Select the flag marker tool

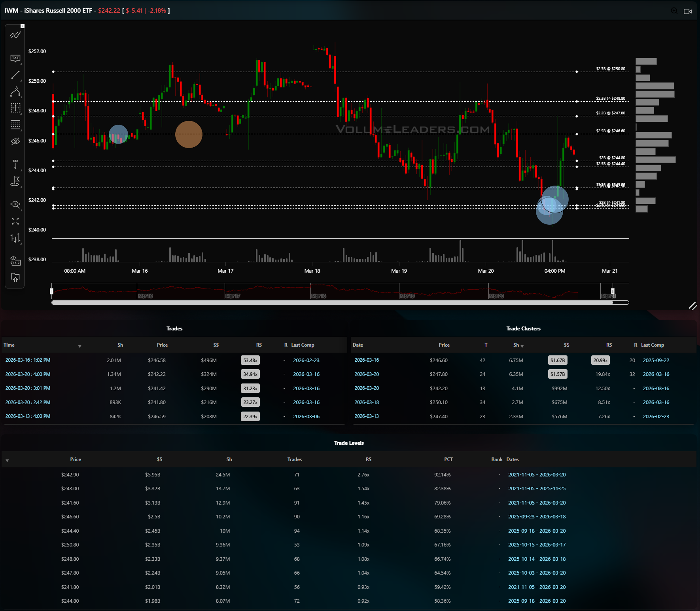click(15, 181)
